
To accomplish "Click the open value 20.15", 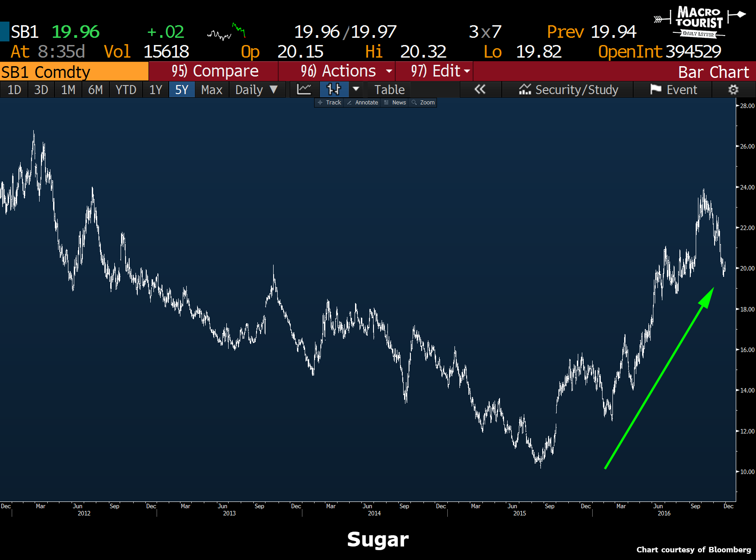I will click(300, 51).
